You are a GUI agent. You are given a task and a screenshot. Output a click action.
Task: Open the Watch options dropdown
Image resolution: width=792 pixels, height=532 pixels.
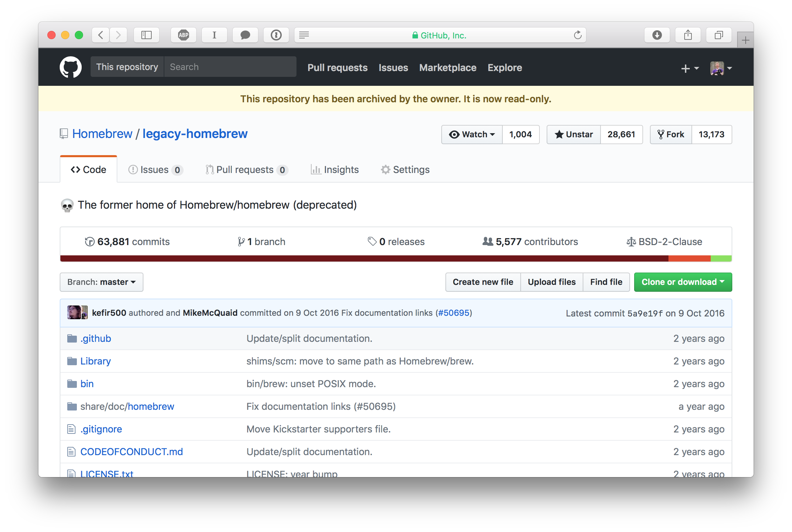[472, 135]
